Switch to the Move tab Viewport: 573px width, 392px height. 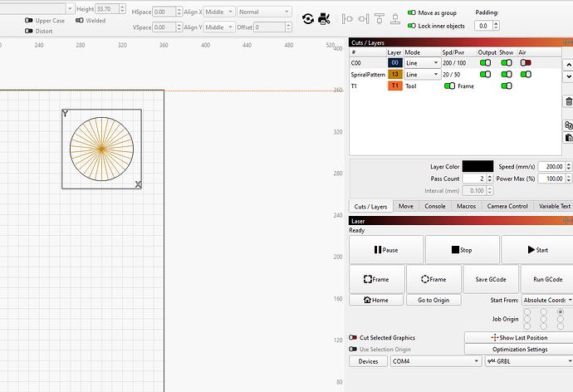coord(406,206)
